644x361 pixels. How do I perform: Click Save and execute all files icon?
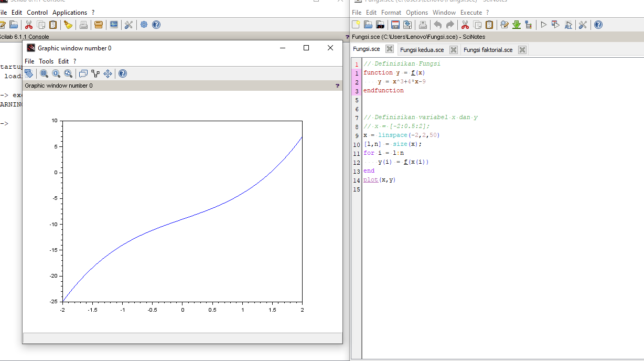pos(568,25)
